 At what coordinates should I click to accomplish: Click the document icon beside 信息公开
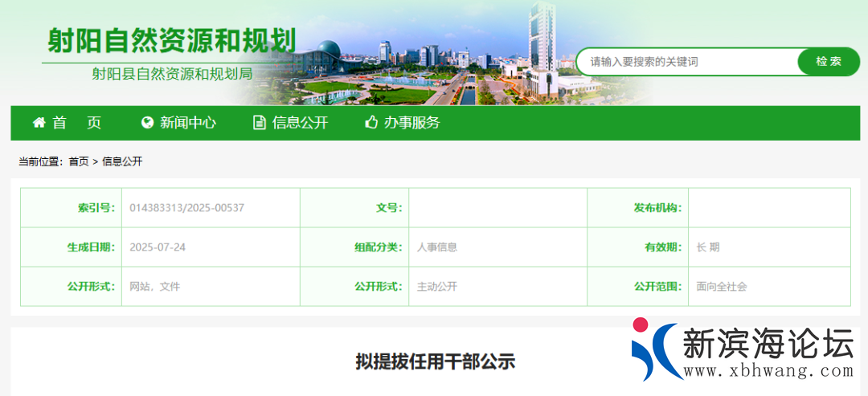click(x=259, y=123)
